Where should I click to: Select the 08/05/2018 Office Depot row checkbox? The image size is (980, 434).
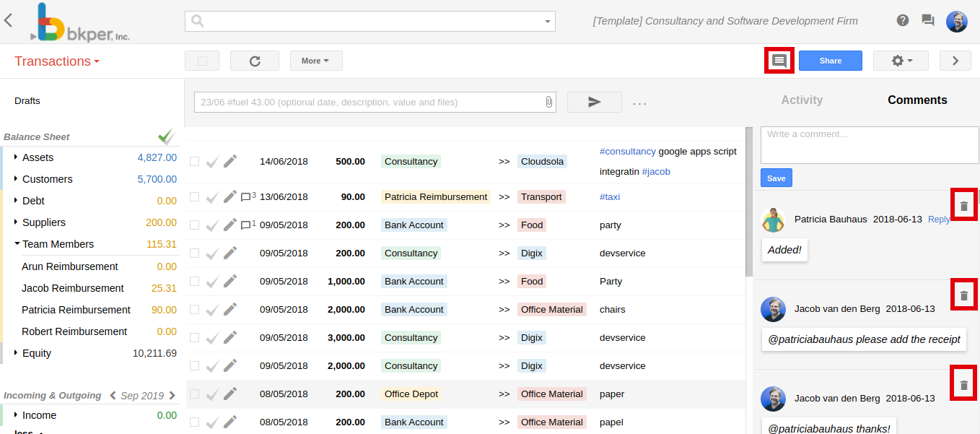[x=194, y=394]
